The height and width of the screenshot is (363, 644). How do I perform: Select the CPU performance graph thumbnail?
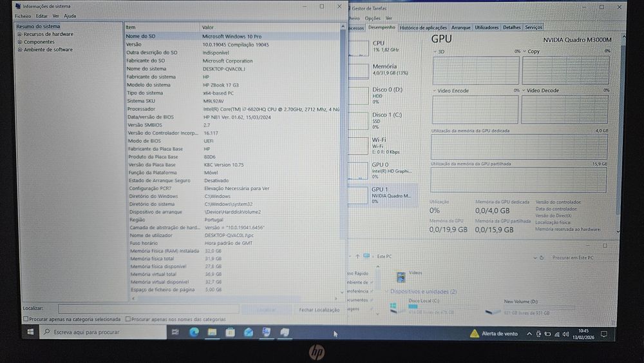358,48
